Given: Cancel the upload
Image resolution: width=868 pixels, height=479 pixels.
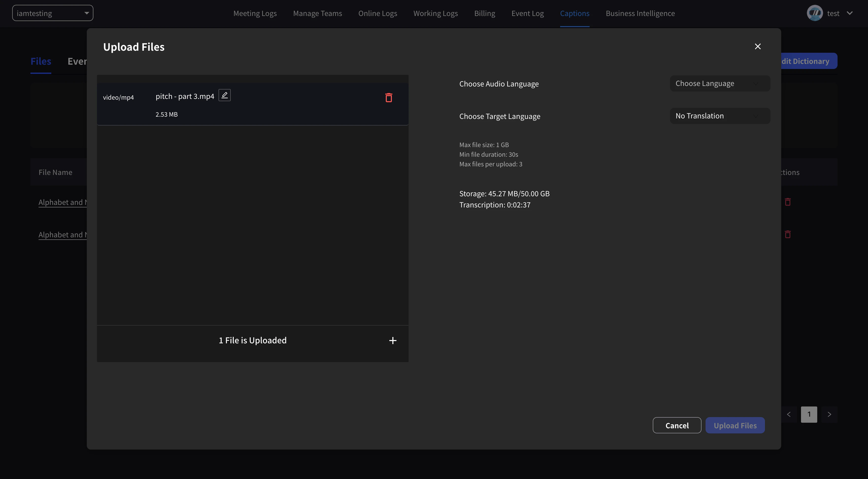Looking at the screenshot, I should [x=677, y=425].
